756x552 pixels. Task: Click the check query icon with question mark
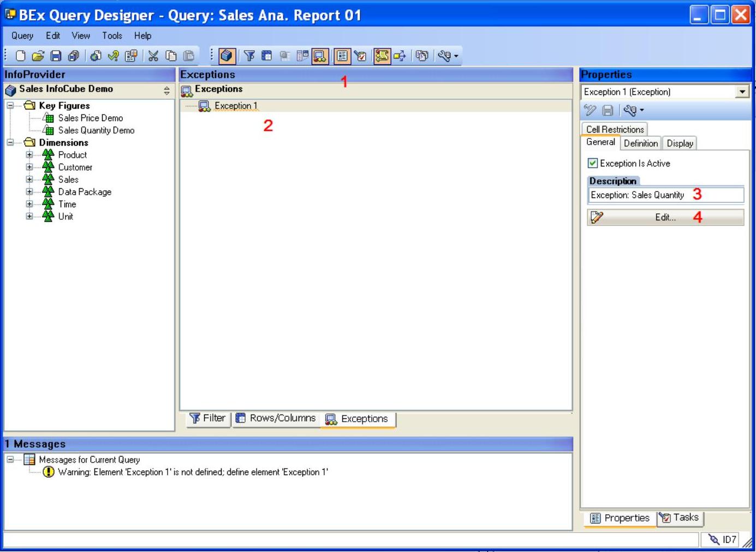point(113,56)
